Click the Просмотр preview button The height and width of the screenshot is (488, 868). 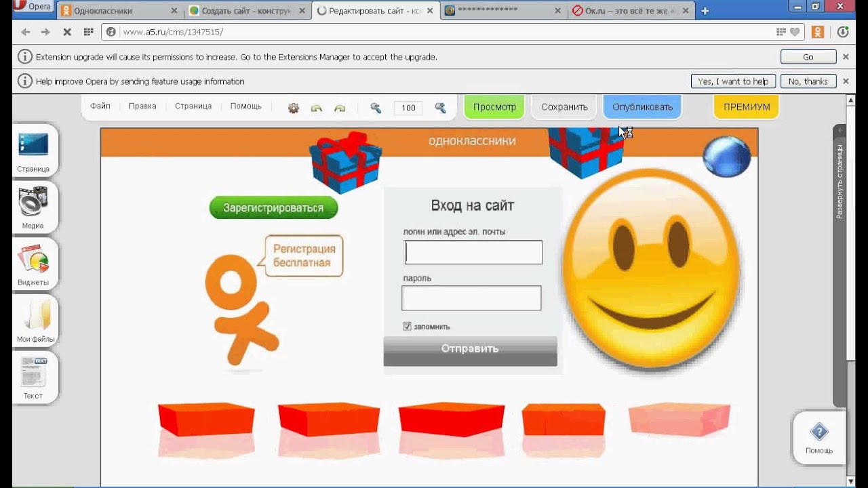pyautogui.click(x=494, y=107)
